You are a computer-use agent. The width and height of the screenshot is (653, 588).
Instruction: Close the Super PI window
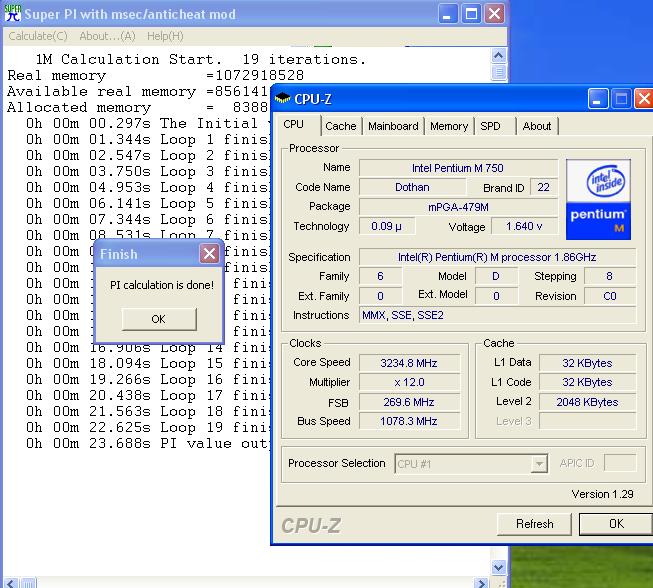click(494, 15)
